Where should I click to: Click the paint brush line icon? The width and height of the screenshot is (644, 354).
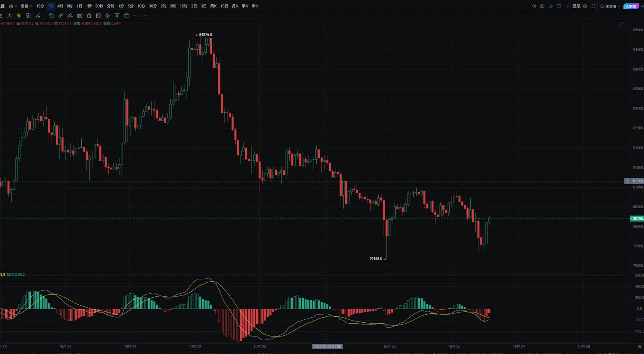[x=38, y=16]
